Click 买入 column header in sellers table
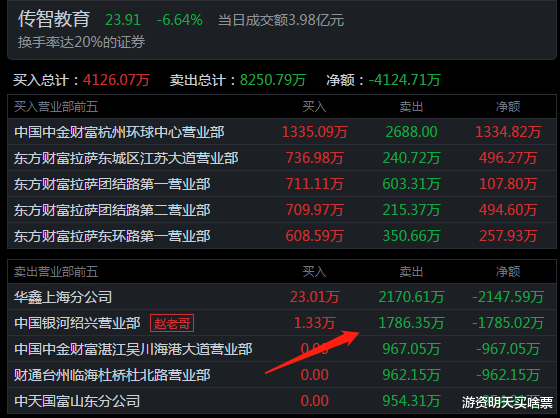Screen dimensions: 560x418 [315, 272]
